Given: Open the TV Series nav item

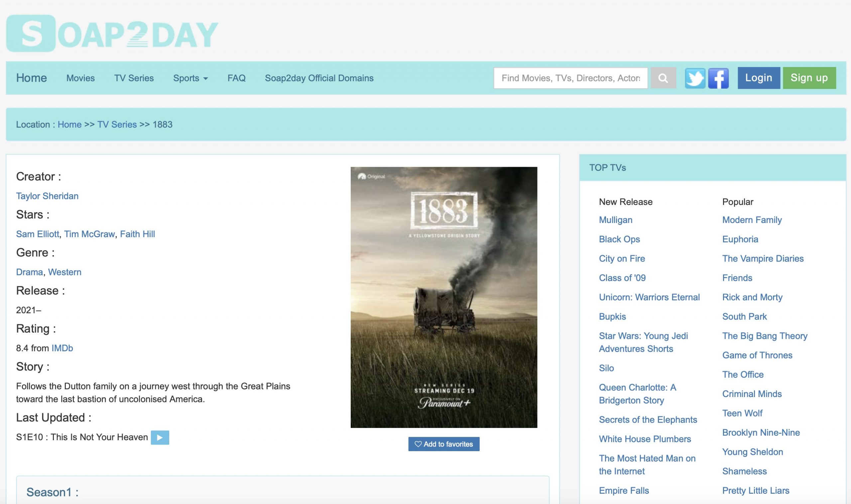Looking at the screenshot, I should 134,78.
